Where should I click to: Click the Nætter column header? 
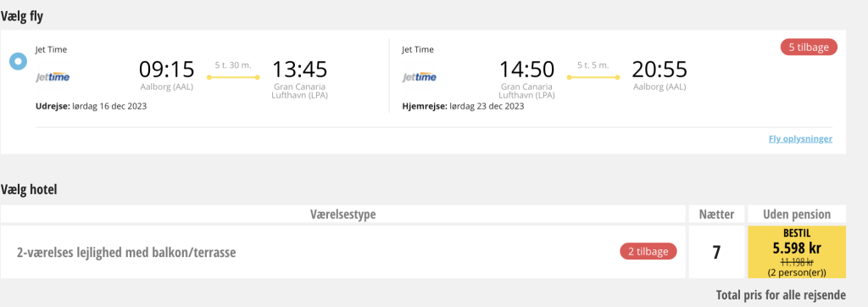pos(716,214)
